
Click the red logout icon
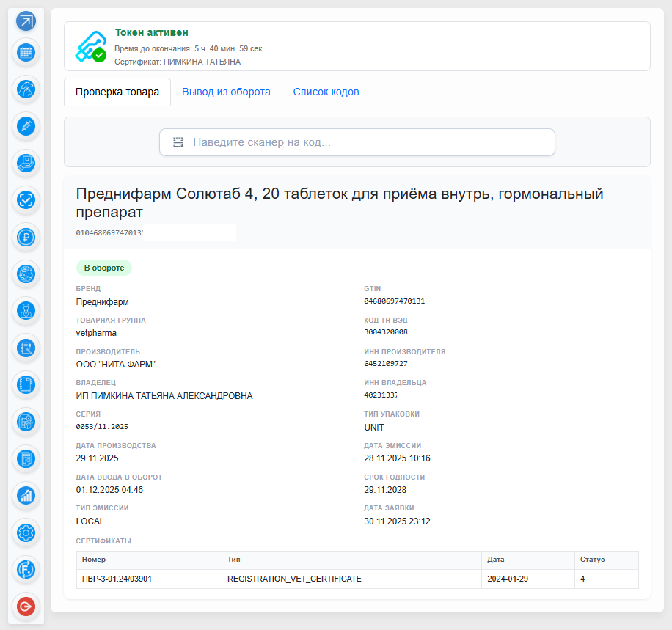(x=26, y=607)
